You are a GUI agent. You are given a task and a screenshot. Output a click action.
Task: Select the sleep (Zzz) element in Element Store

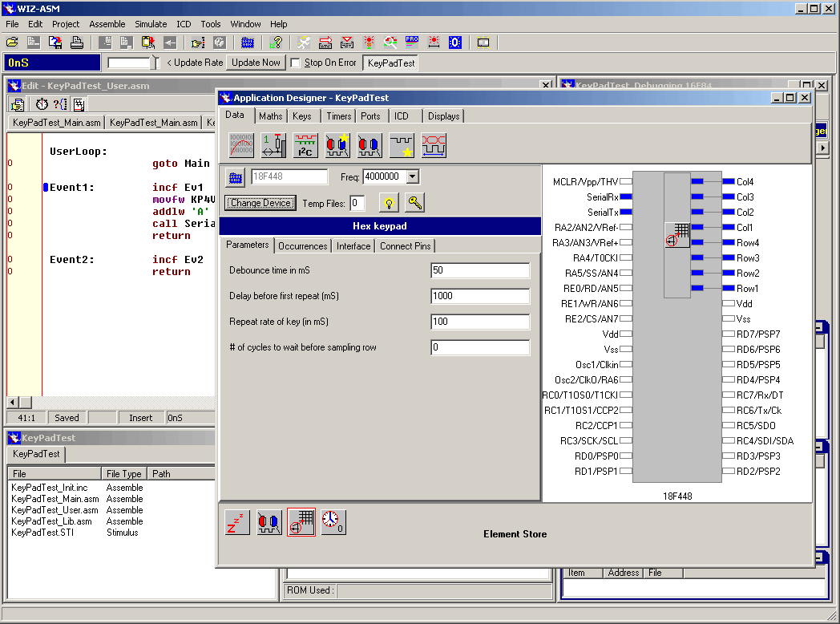click(237, 522)
